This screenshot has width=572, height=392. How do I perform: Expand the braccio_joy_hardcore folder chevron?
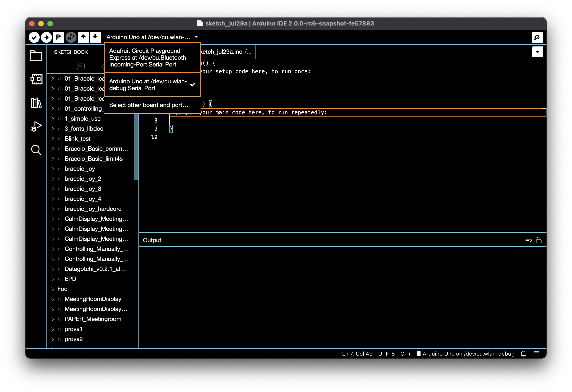point(52,209)
